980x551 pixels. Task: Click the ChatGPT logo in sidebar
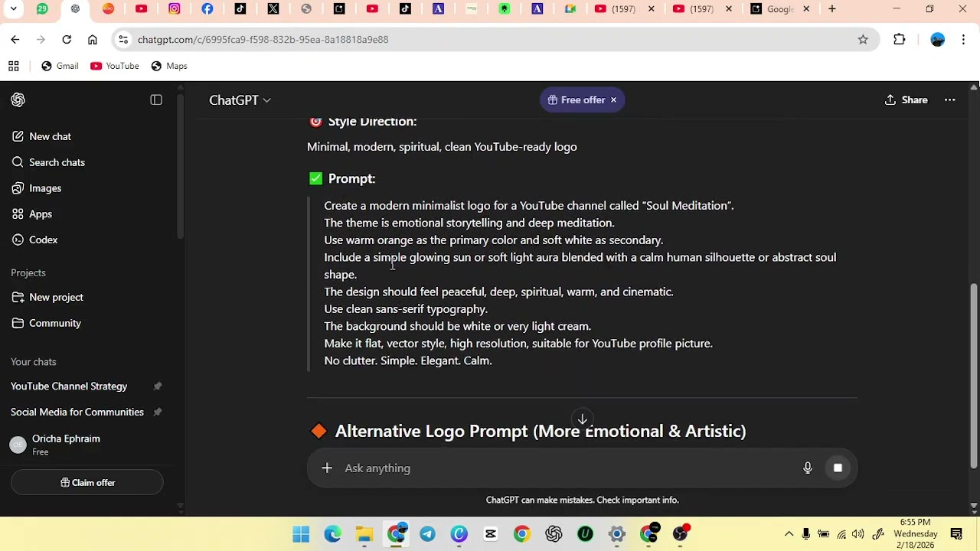click(x=18, y=100)
